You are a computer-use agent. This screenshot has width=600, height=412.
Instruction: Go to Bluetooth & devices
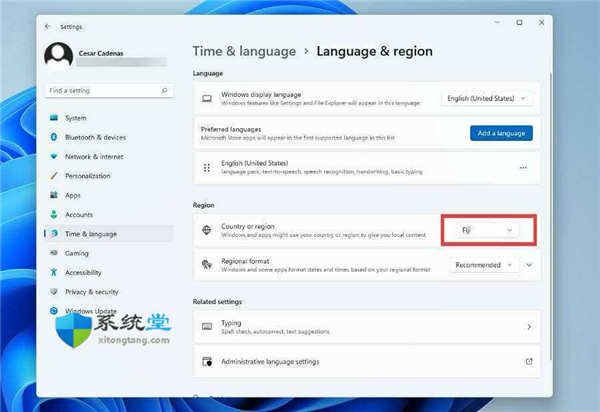click(109, 137)
